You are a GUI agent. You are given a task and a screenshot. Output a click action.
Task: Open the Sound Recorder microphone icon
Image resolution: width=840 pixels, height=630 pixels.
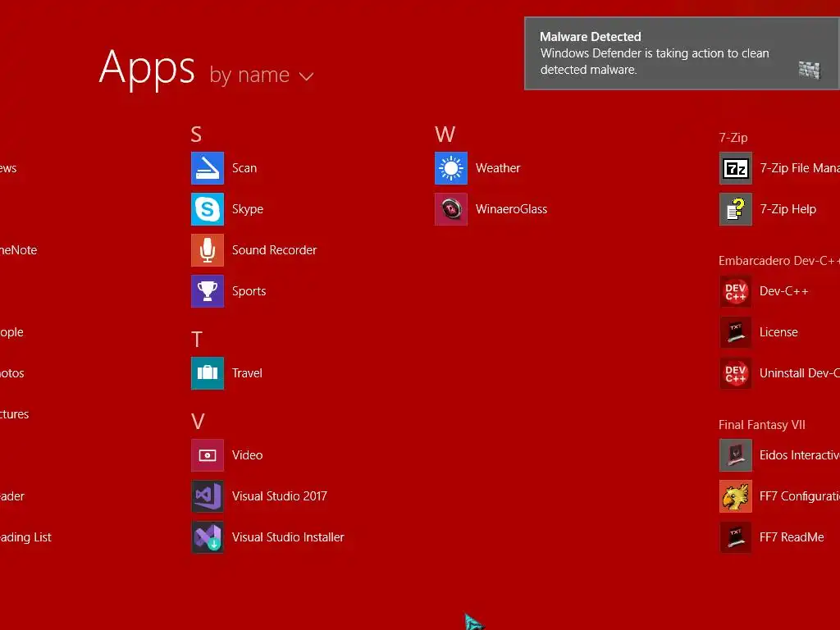(208, 250)
